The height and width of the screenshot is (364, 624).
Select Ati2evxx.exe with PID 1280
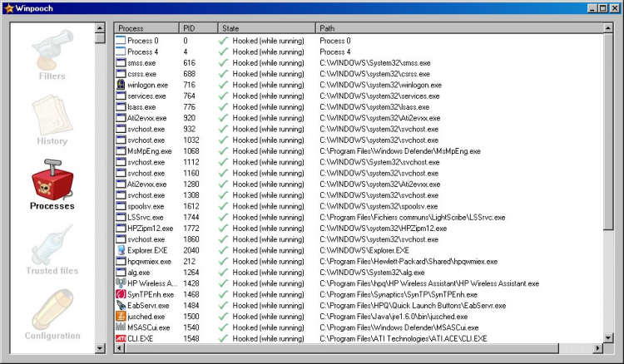pyautogui.click(x=146, y=184)
